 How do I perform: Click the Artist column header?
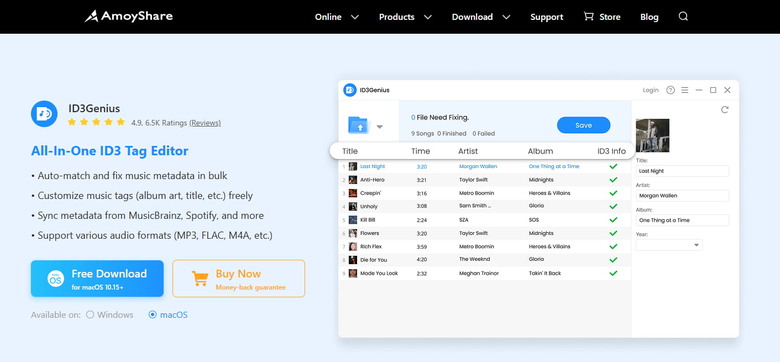[x=468, y=151]
